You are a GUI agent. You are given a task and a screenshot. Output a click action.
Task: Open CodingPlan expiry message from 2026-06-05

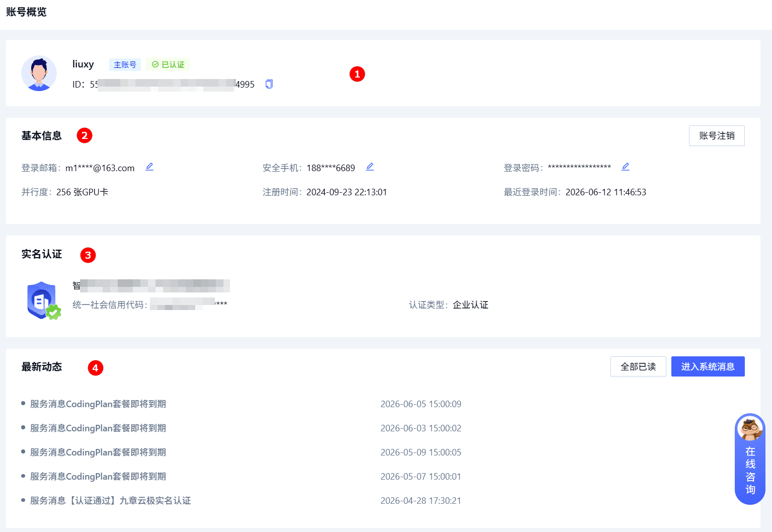tap(98, 404)
